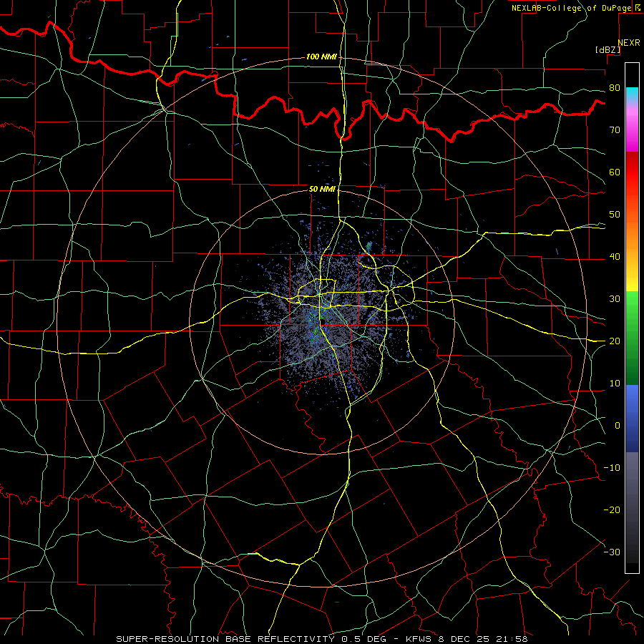
Task: Click the dBZ unit label
Action: tap(608, 50)
